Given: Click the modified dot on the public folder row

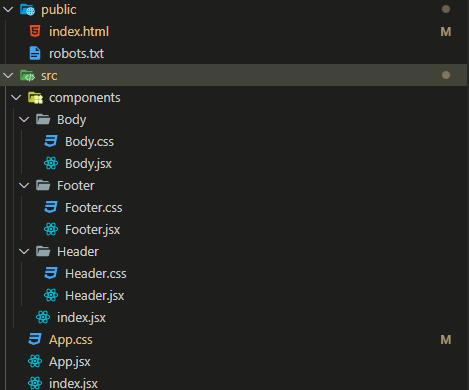Looking at the screenshot, I should pos(446,9).
